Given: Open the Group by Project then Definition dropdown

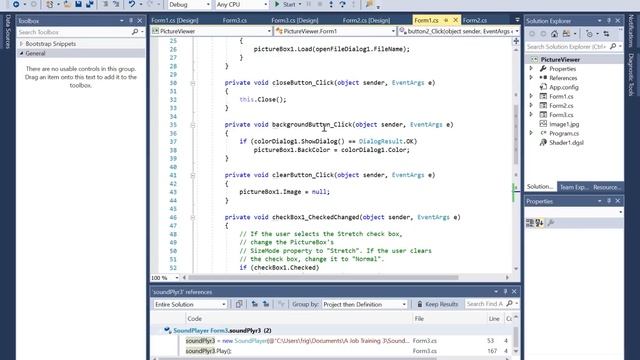Looking at the screenshot, I should (x=364, y=304).
